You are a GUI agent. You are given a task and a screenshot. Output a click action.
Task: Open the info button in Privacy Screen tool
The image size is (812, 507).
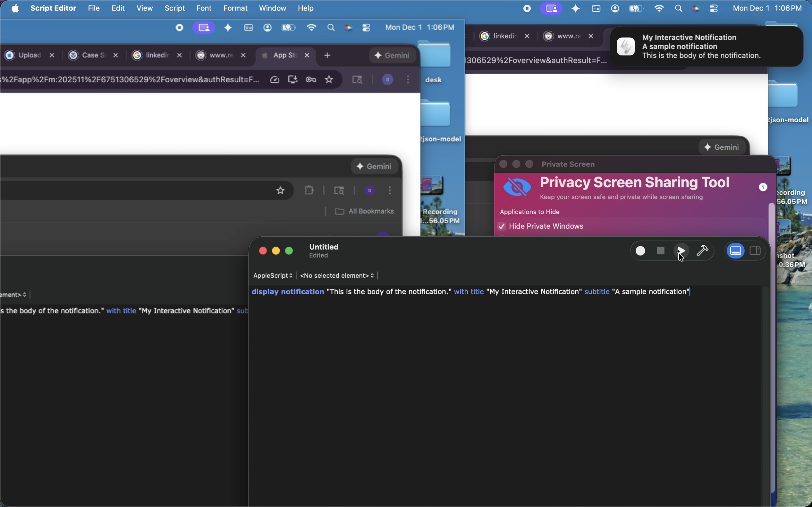pyautogui.click(x=763, y=187)
